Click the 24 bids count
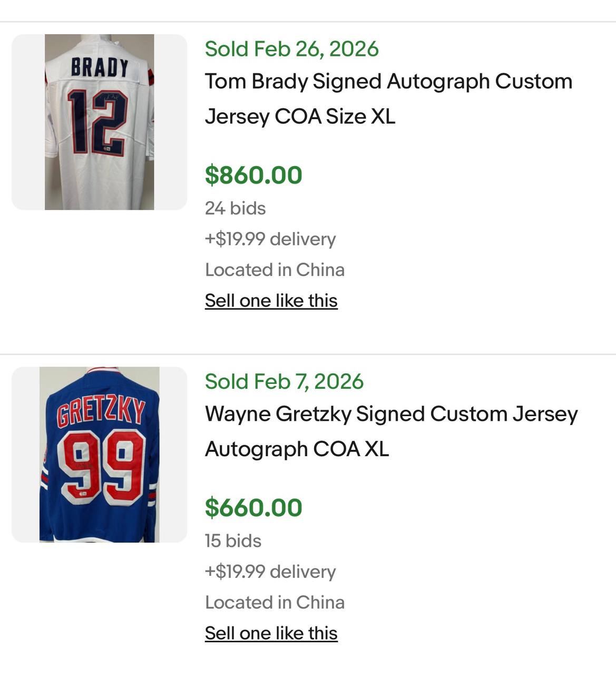The width and height of the screenshot is (616, 675). [235, 208]
